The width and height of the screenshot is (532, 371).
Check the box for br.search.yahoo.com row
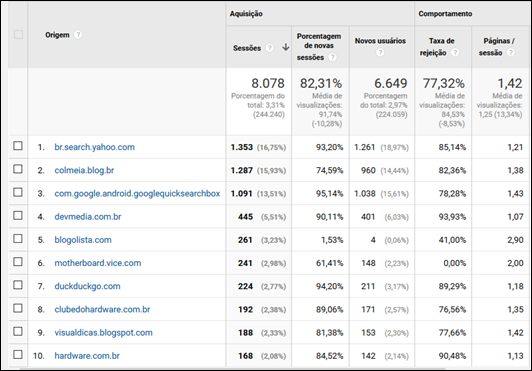point(18,146)
